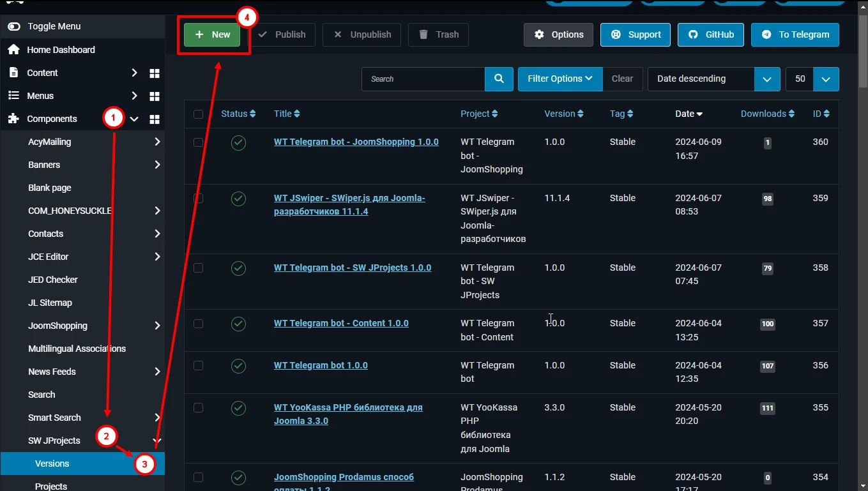Click the download count badge 79
This screenshot has width=868, height=491.
click(x=767, y=268)
